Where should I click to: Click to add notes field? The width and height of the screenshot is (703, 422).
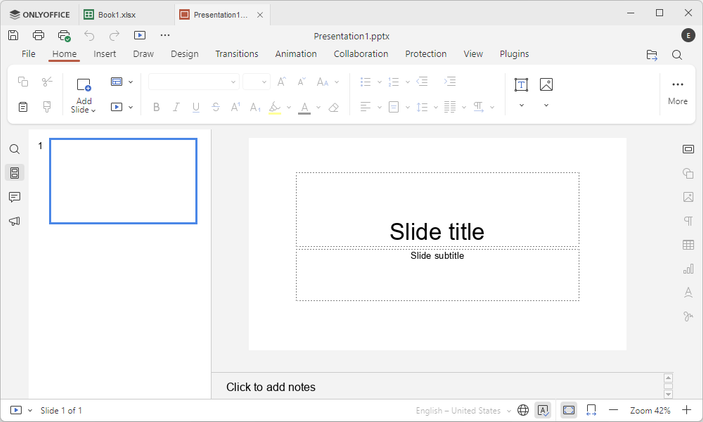click(x=271, y=387)
